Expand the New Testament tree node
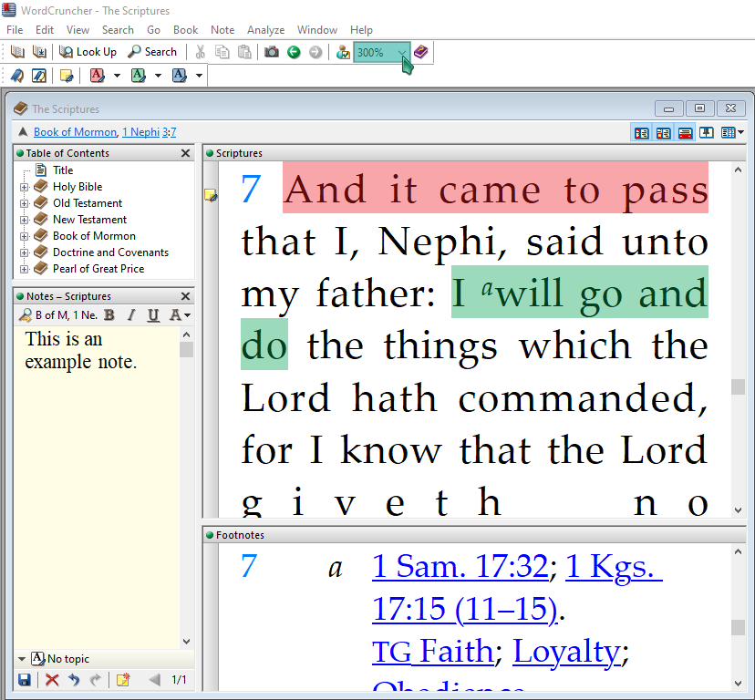 tap(24, 220)
